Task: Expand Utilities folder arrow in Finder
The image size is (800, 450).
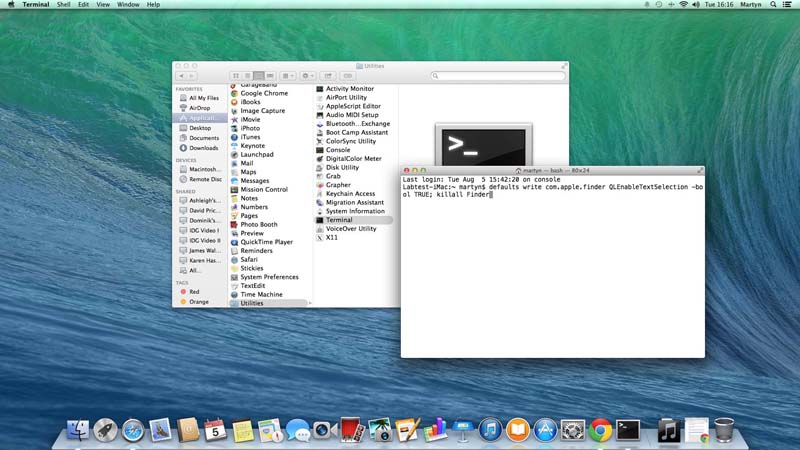Action: [x=310, y=303]
